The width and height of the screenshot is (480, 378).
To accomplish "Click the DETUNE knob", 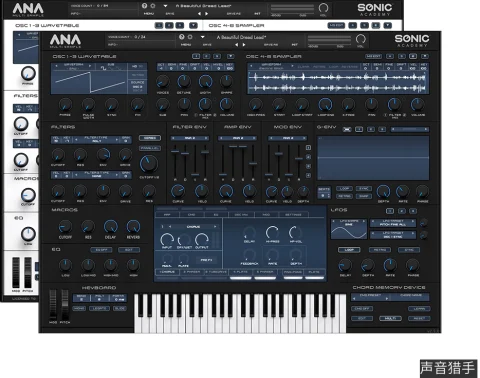I will pos(184,81).
